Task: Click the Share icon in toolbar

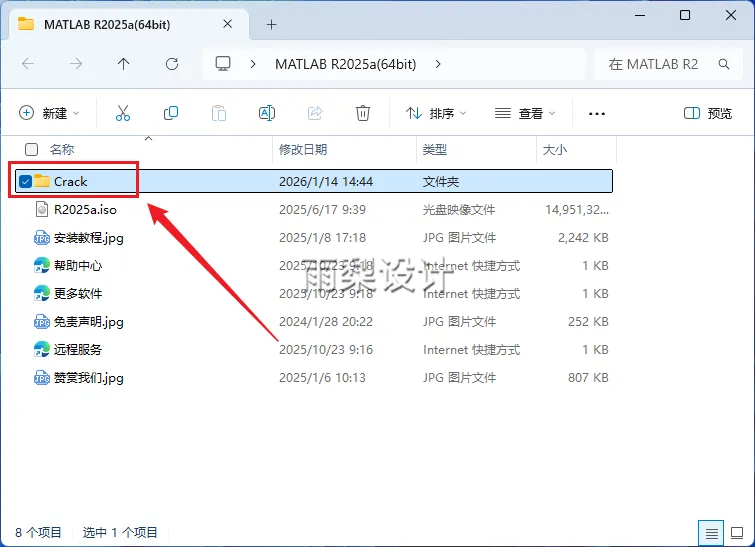Action: [315, 114]
